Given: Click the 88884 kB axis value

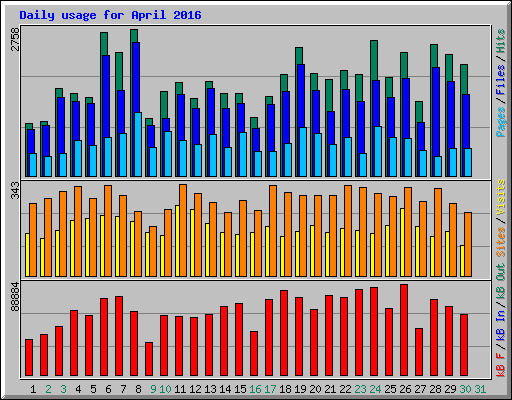Looking at the screenshot, I should click(15, 297).
